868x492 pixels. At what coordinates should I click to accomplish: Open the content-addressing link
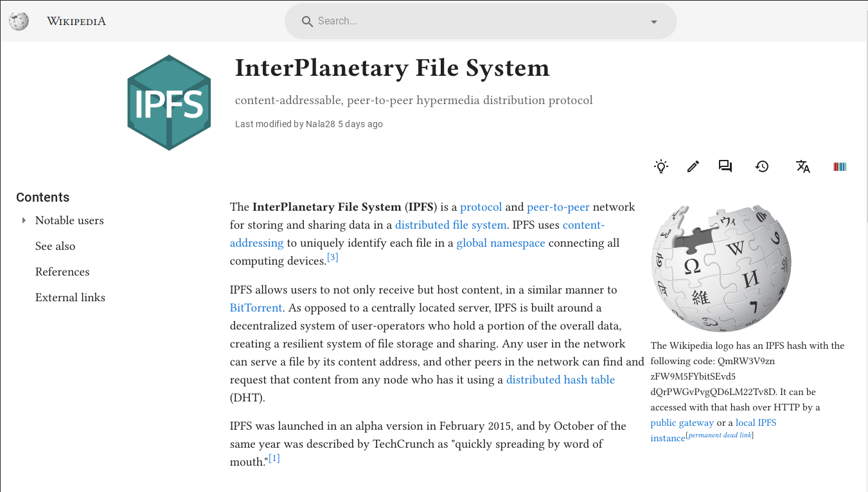[418, 234]
